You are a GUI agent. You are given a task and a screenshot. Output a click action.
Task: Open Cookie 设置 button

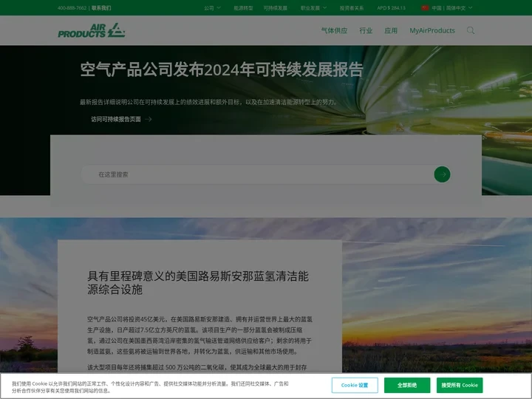(355, 385)
